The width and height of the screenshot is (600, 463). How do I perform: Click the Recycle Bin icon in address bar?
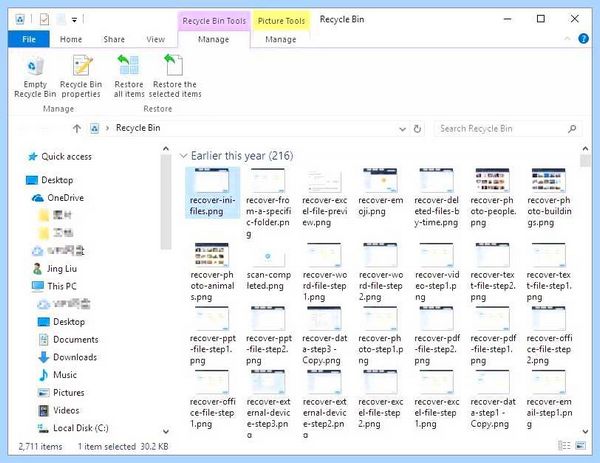coord(94,129)
